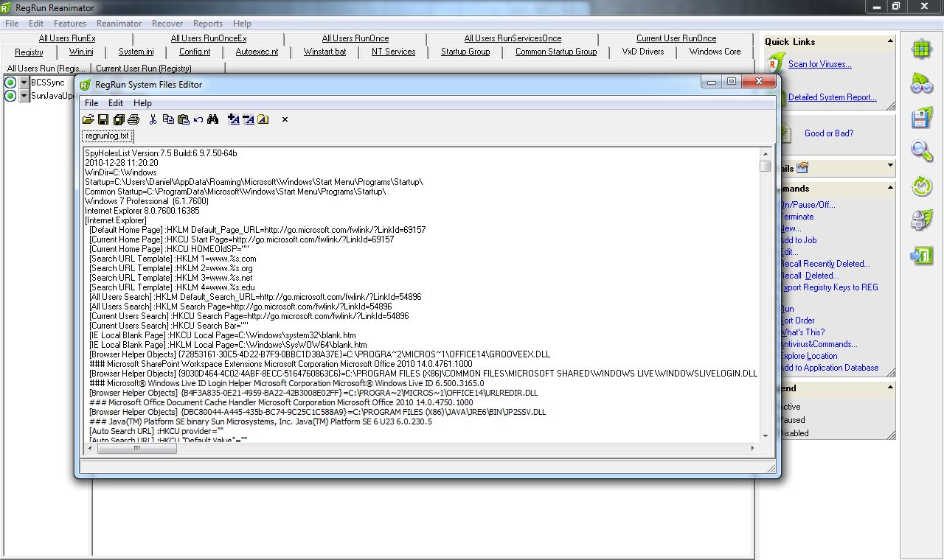The width and height of the screenshot is (944, 560).
Task: Open the dropdown arrow next to BCSSync
Action: [x=24, y=83]
